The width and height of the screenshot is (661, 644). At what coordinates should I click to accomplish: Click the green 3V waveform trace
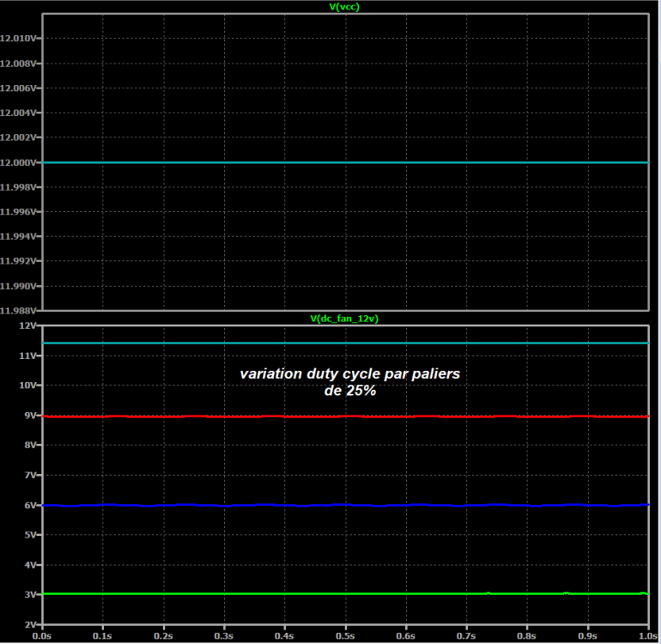(345, 594)
